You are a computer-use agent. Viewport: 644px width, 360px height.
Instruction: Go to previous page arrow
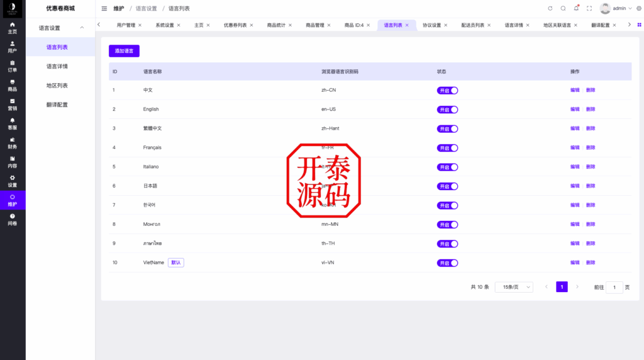tap(547, 287)
